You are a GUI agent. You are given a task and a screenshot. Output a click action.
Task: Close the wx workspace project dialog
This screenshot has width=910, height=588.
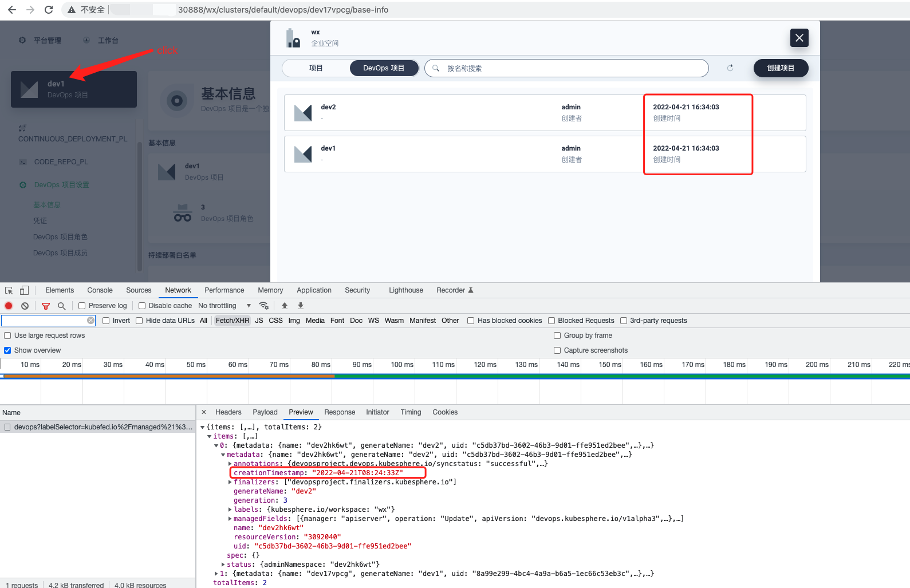click(x=799, y=38)
